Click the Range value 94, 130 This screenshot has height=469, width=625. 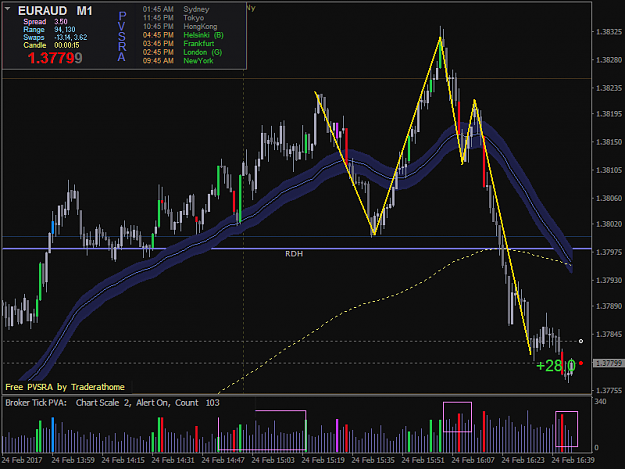tap(65, 29)
